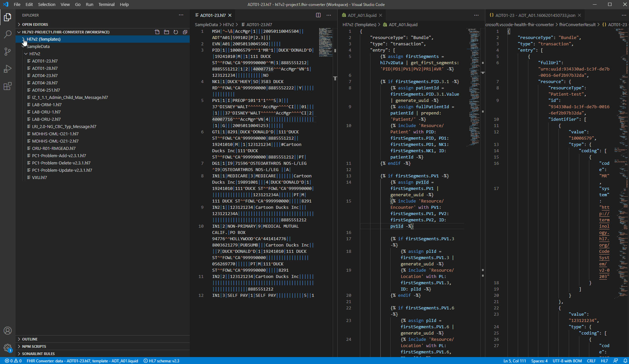The height and width of the screenshot is (364, 629).
Task: Close the ADT01-23 JSON result tab
Action: [579, 15]
